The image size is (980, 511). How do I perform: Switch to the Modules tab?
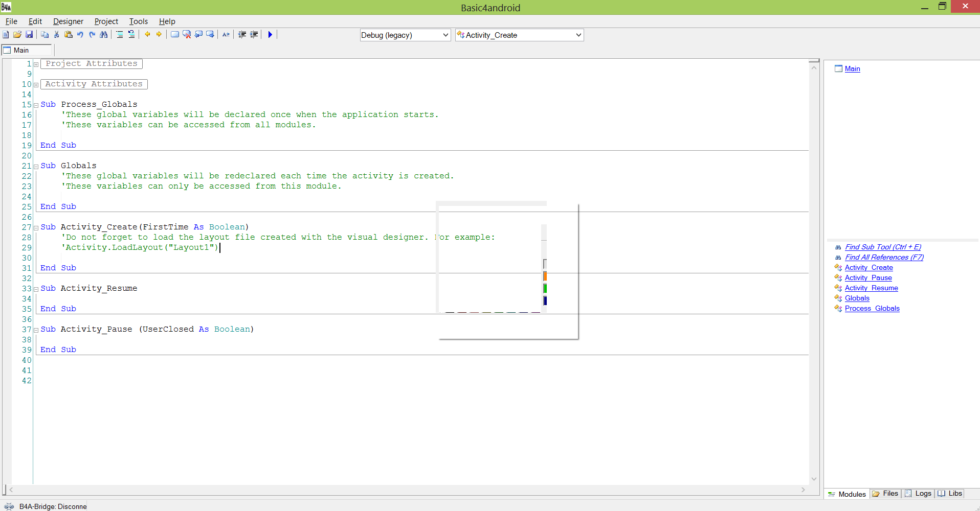point(847,494)
